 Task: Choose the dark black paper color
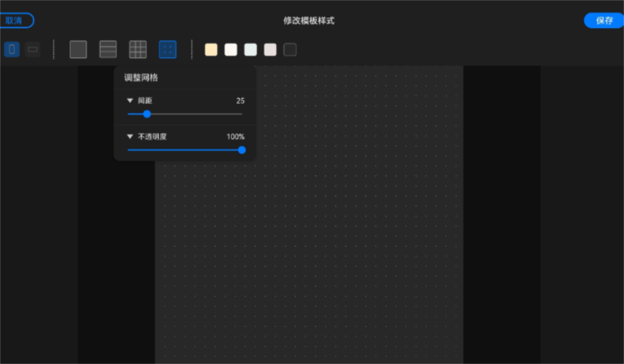[x=290, y=50]
